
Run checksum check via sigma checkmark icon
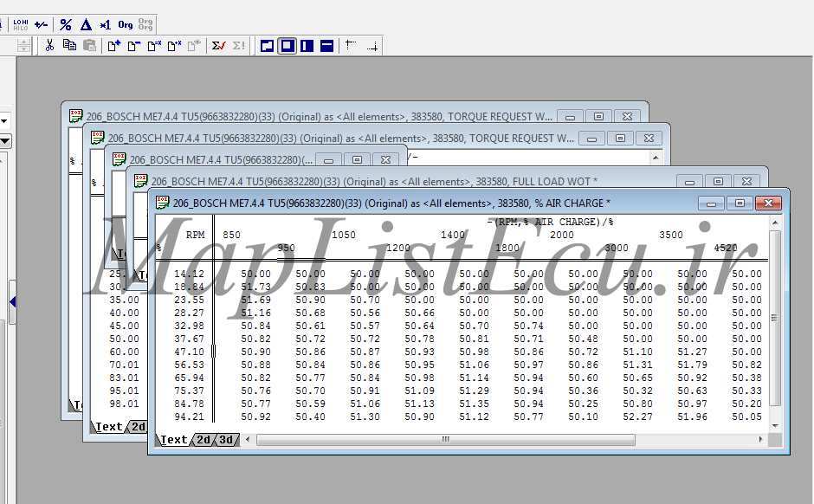click(x=218, y=46)
